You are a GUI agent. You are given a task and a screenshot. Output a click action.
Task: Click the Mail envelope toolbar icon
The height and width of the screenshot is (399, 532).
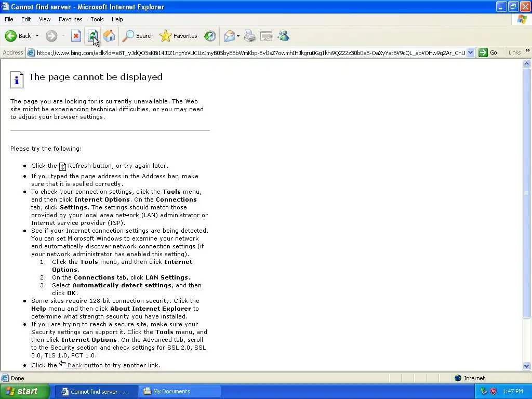point(229,36)
